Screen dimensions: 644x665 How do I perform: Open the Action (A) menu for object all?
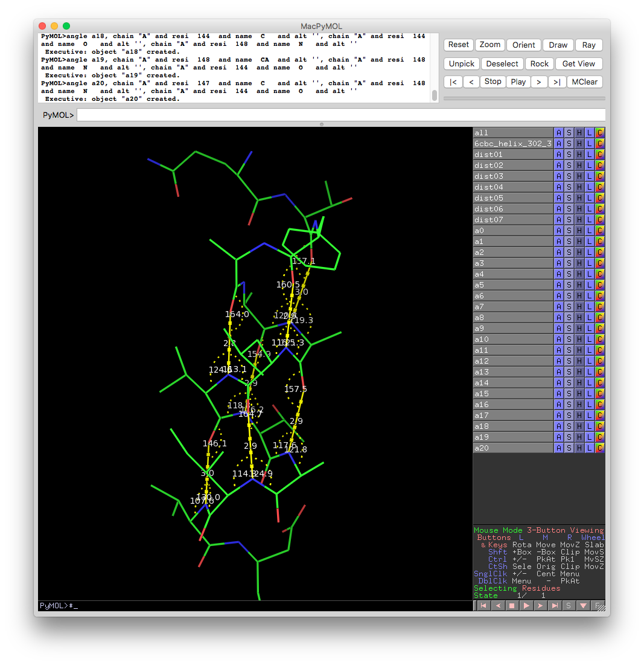click(558, 132)
